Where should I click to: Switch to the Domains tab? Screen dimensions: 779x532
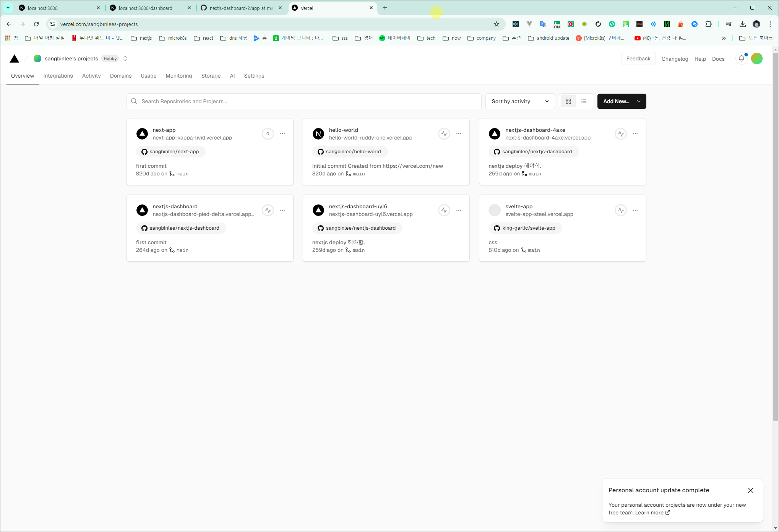click(x=120, y=76)
